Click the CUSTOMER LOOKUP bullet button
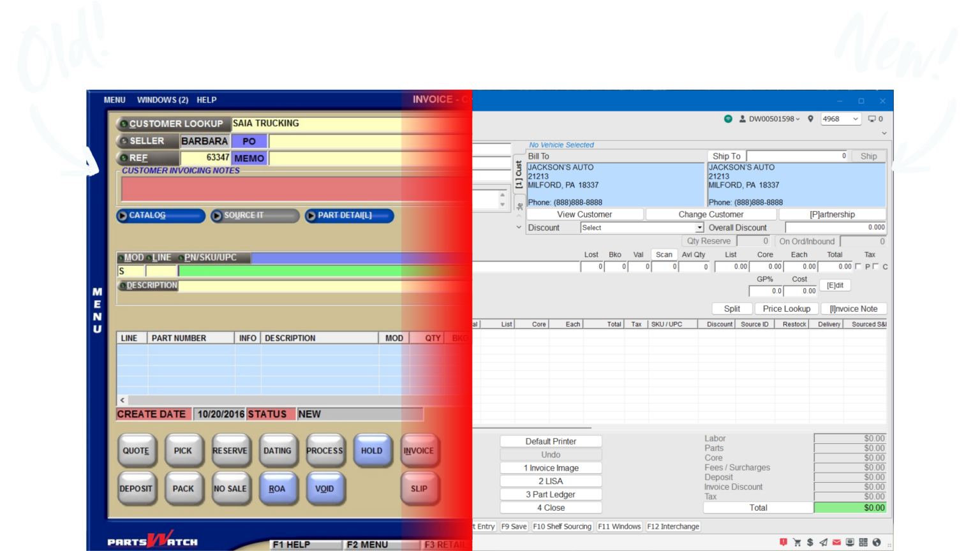The image size is (980, 551). point(172,124)
